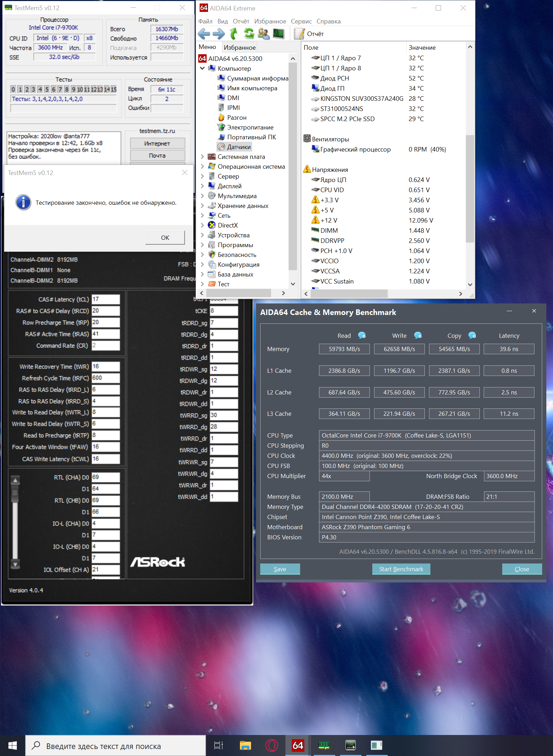The image size is (553, 756).
Task: Click the Back arrow in AIDA64 toolbar
Action: pos(203,34)
